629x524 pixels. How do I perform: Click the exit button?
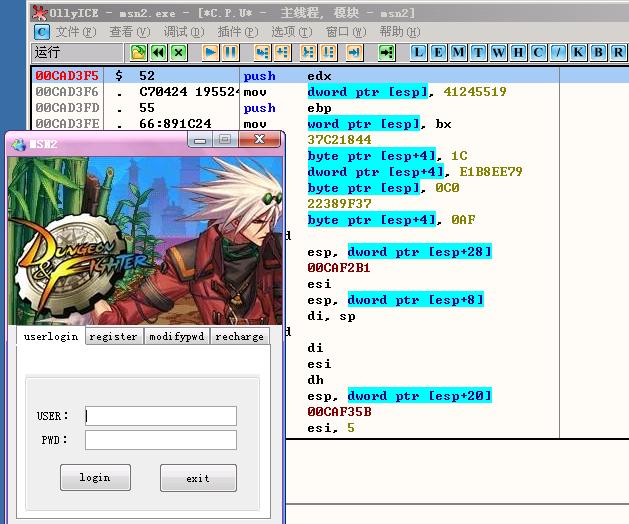coord(198,478)
